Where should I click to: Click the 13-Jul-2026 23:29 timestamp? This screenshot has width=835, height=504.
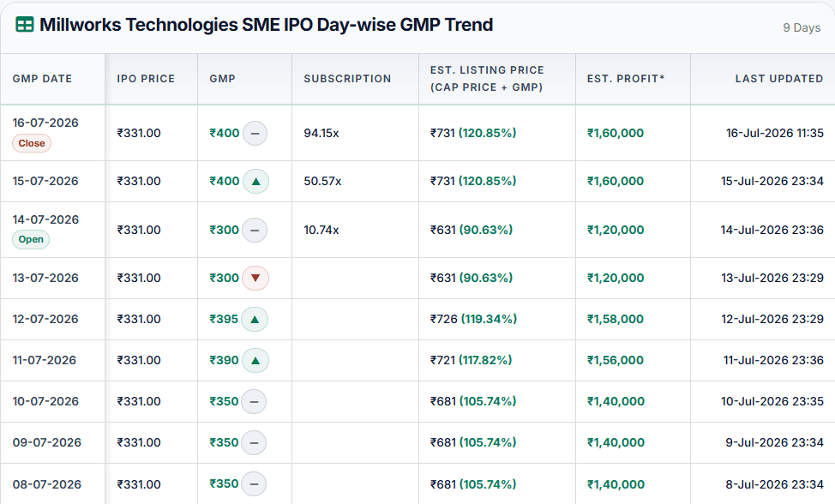tap(772, 278)
